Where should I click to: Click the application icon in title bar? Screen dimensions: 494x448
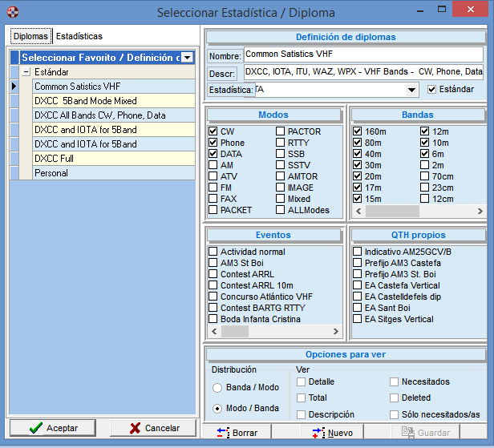coord(10,12)
